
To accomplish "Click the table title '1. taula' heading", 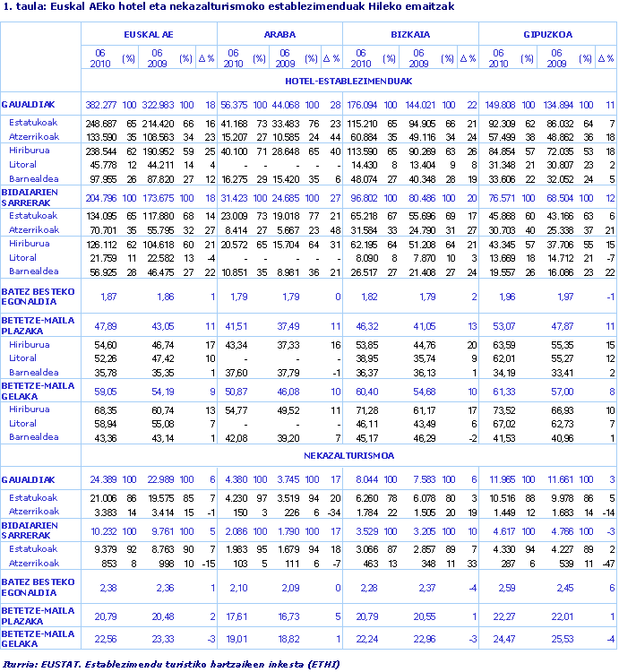I will (228, 7).
